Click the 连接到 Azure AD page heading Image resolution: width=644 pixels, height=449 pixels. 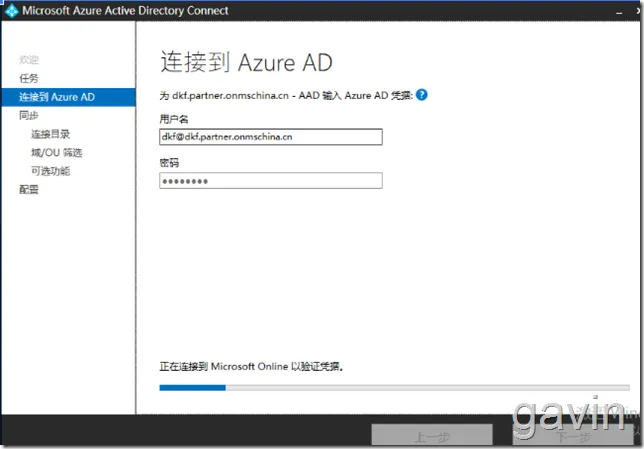[x=246, y=62]
